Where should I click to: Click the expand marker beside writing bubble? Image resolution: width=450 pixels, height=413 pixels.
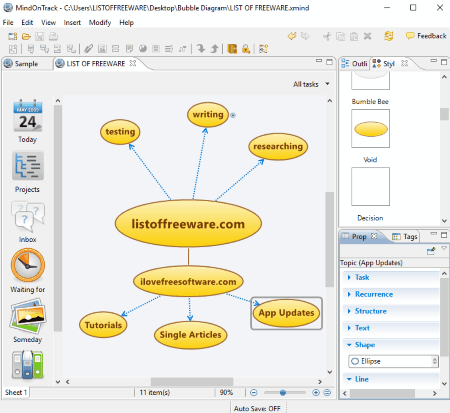(233, 115)
